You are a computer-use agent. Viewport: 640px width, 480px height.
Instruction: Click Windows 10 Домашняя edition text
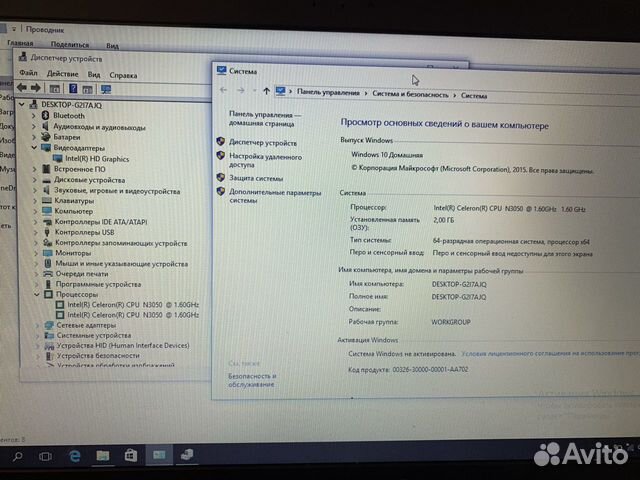[x=387, y=155]
